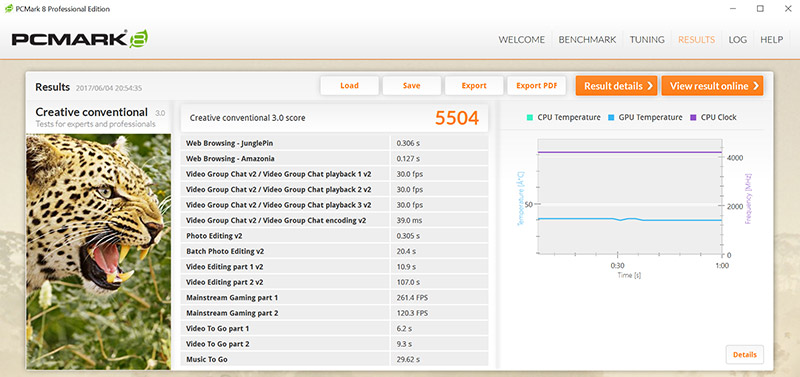Screen dimensions: 800x377
Task: Click the PCMark 8 logo
Action: point(80,39)
